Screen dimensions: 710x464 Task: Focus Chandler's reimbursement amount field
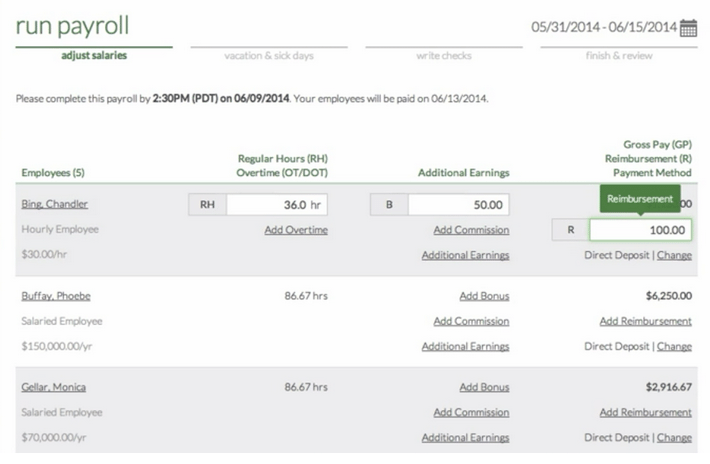[640, 230]
